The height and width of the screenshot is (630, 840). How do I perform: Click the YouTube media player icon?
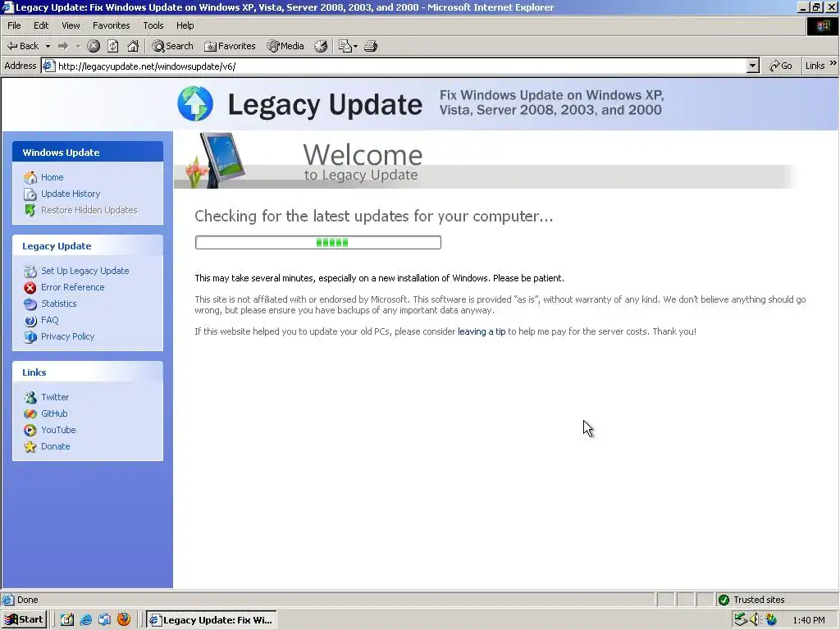coord(30,430)
